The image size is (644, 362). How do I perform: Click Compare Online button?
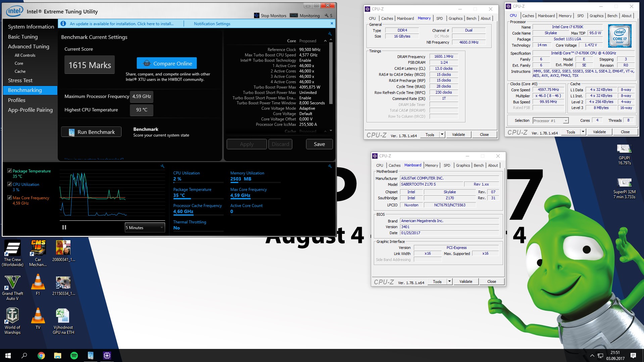[x=167, y=63]
